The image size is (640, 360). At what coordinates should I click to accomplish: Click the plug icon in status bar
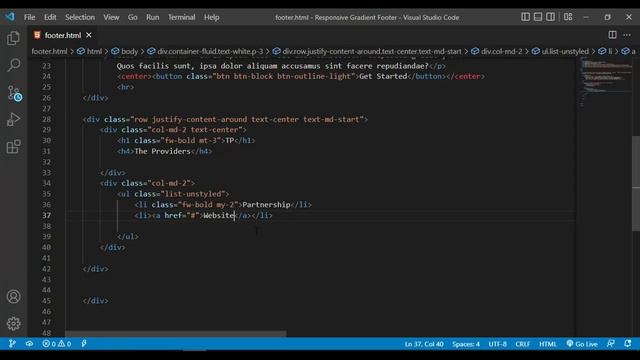click(84, 344)
